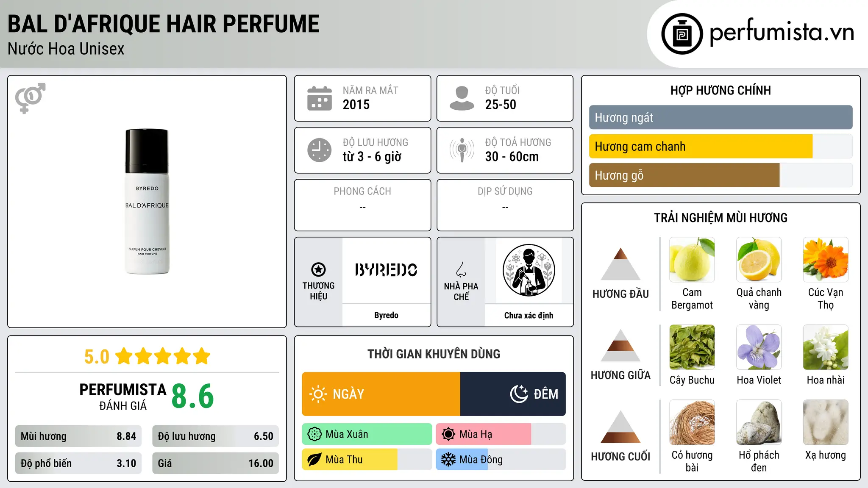Screen dimensions: 868x488
Task: Click the calendar icon beside Năm ra mắt
Action: pos(320,98)
